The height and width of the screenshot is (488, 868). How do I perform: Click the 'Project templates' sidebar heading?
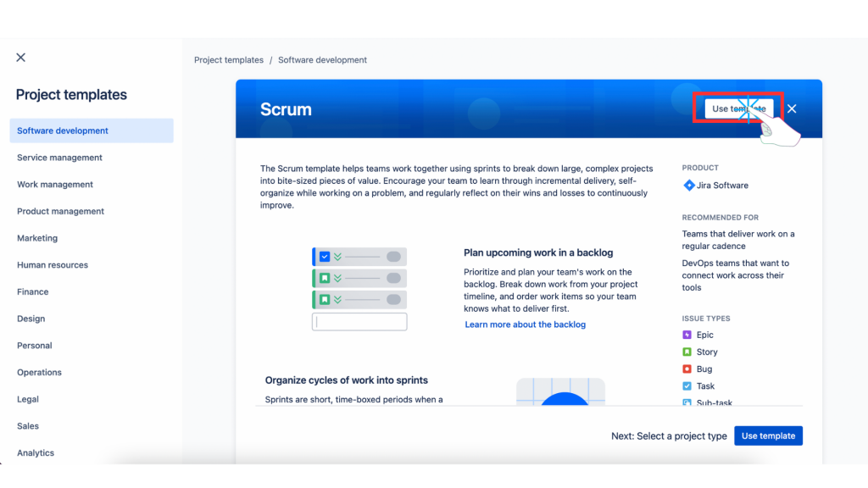(x=71, y=95)
